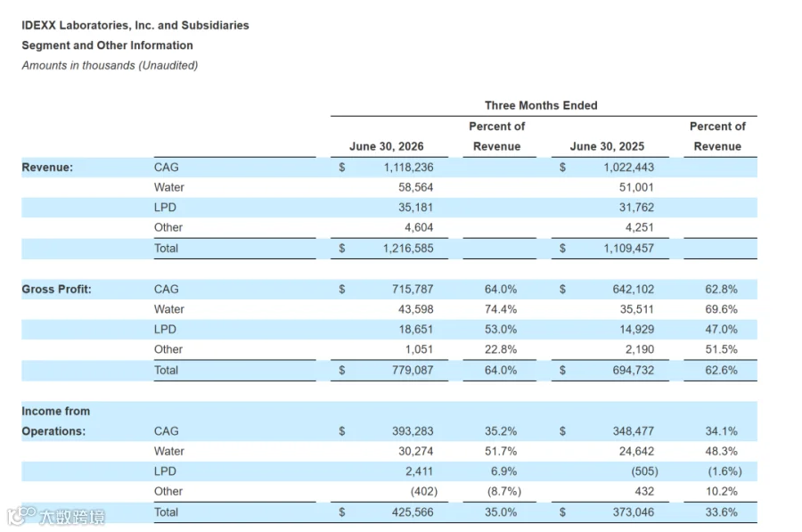Select CAG gross profit percent 64.0%
Image resolution: width=802 pixels, height=532 pixels.
[500, 289]
